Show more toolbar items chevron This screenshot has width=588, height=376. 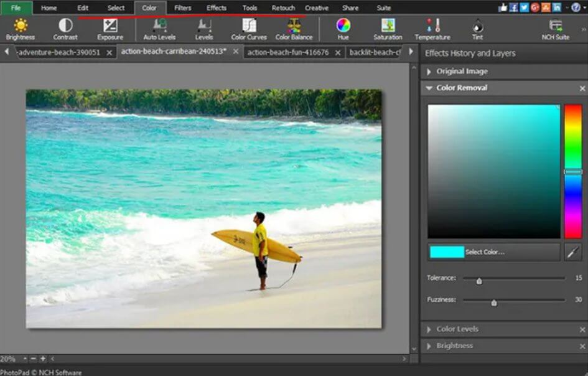click(584, 29)
